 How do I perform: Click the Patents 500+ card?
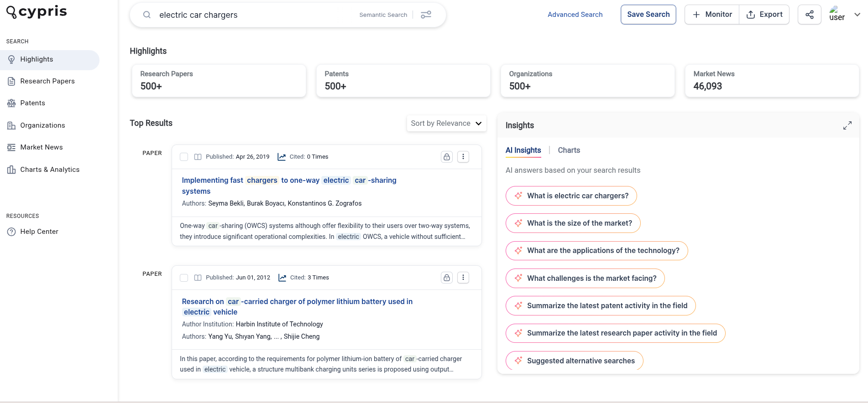[403, 81]
